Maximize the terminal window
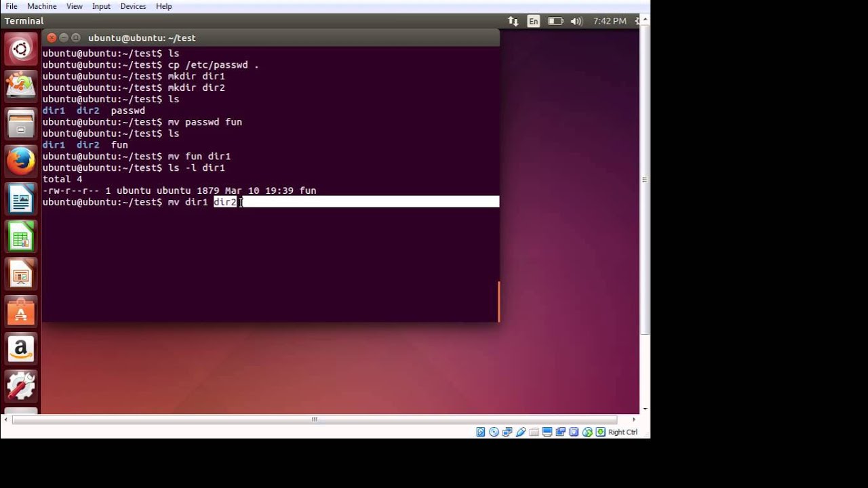This screenshot has height=488, width=868. (76, 38)
